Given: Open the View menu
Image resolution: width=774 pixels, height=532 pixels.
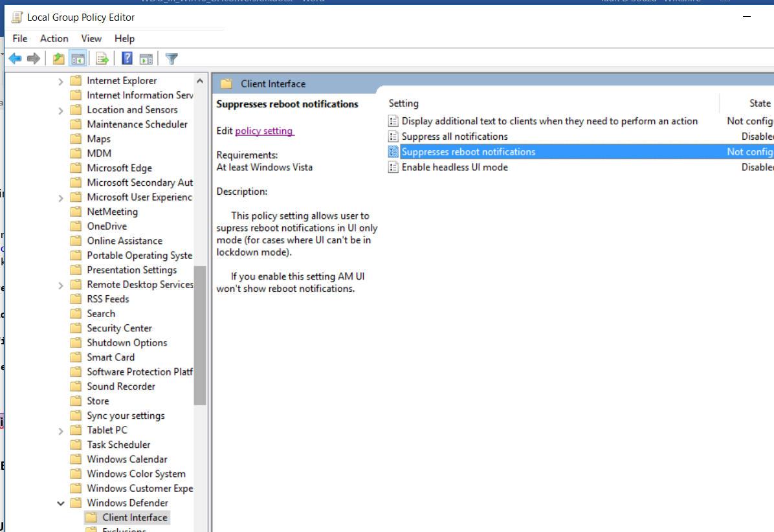Looking at the screenshot, I should tap(91, 39).
